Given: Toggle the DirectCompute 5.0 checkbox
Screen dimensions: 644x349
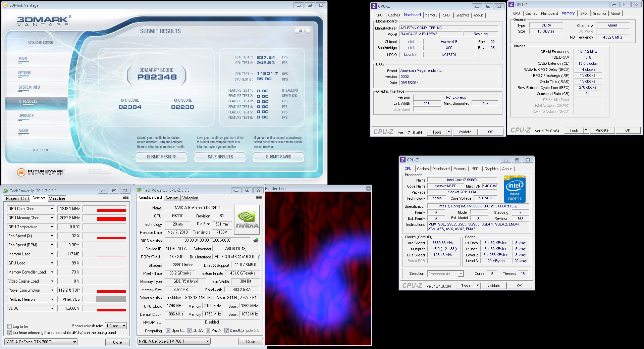Looking at the screenshot, I should 227,331.
